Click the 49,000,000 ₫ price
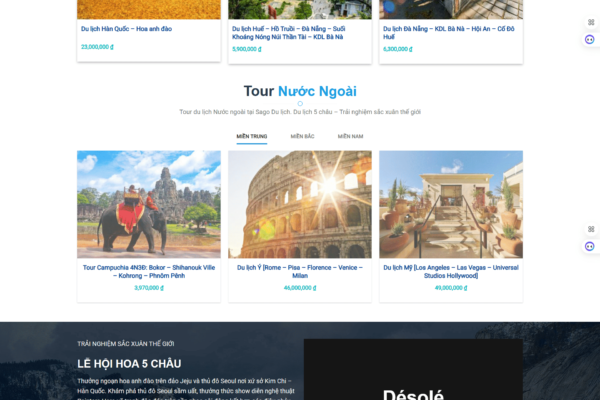Screen dimensions: 600x400 click(x=451, y=288)
